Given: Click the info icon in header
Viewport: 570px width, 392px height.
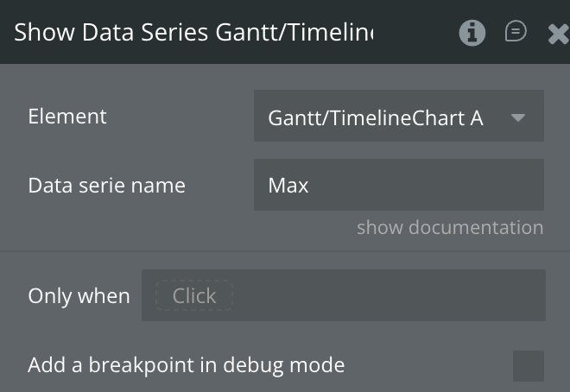Looking at the screenshot, I should pyautogui.click(x=472, y=33).
